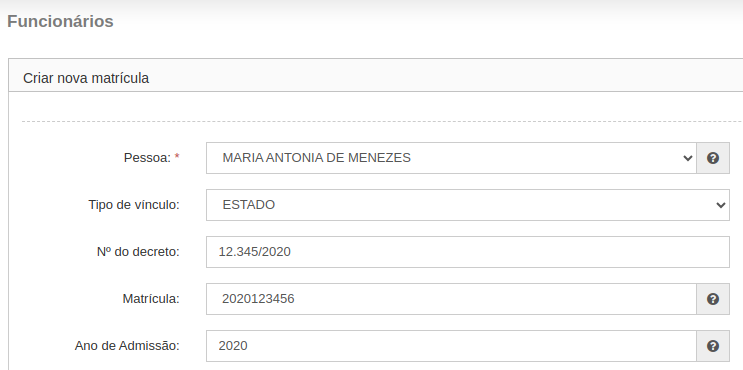Click the Pessoa field label
743x370 pixels.
coord(147,157)
